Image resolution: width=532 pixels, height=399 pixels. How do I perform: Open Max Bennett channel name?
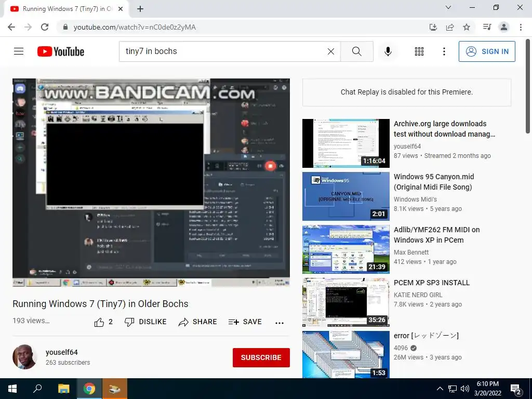point(411,252)
